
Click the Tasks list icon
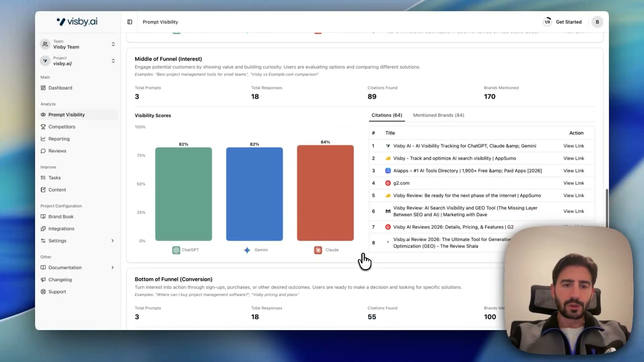pos(43,178)
